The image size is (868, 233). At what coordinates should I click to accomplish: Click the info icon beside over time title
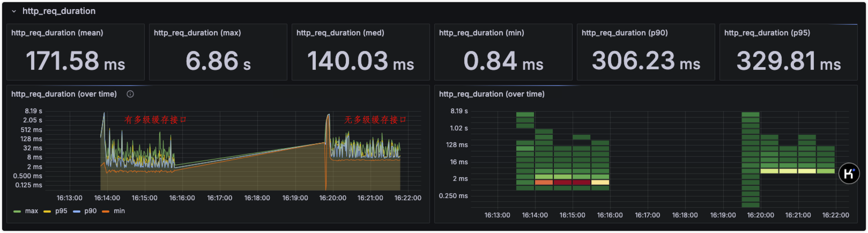(x=130, y=94)
